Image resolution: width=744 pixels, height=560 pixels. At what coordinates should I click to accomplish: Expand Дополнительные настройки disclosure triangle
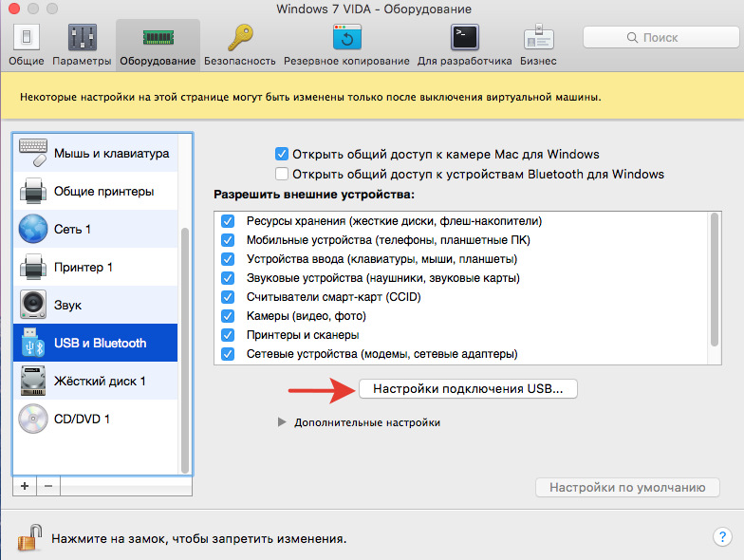(282, 421)
